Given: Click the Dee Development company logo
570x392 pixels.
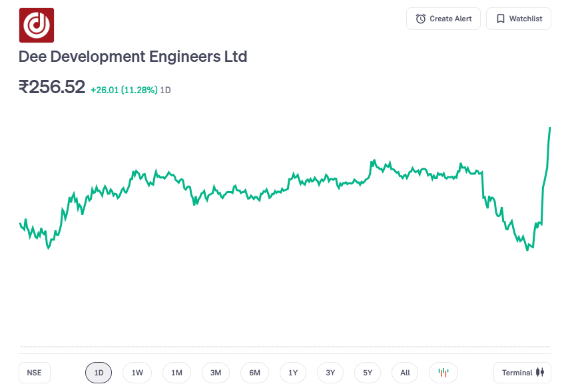Looking at the screenshot, I should pyautogui.click(x=37, y=25).
